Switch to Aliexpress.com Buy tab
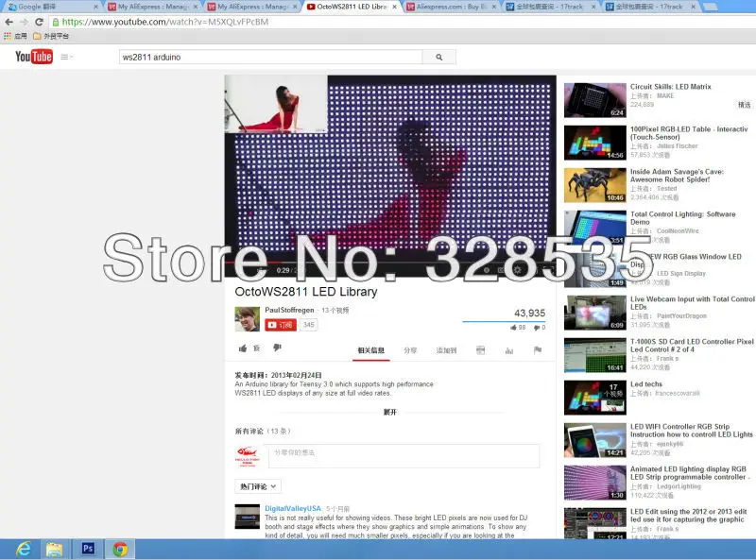Viewport: 756px width, 560px height. 451,7
